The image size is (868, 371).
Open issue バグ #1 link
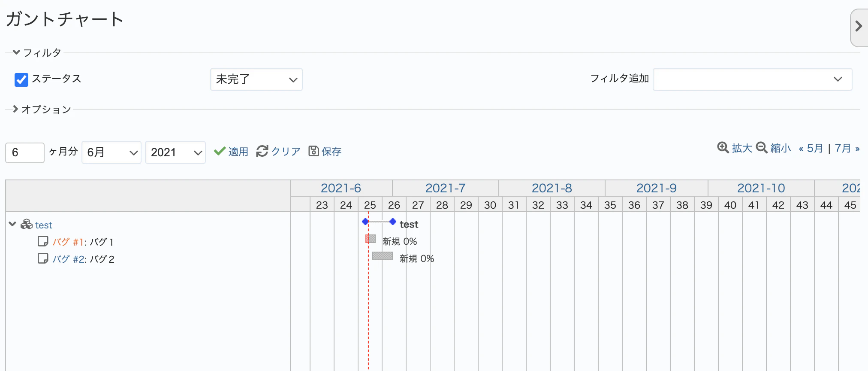68,242
